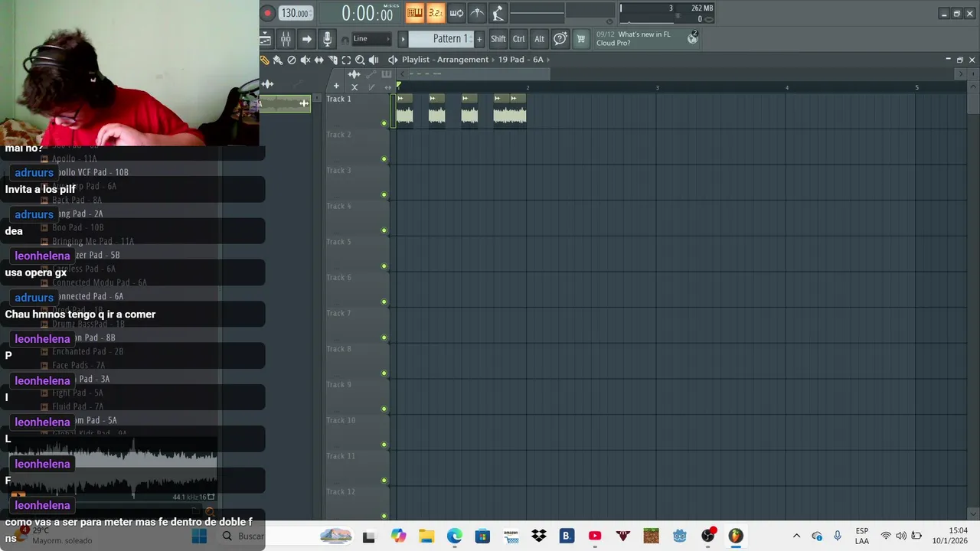980x551 pixels.
Task: Open Microsoft Edge from the taskbar
Action: (x=454, y=536)
